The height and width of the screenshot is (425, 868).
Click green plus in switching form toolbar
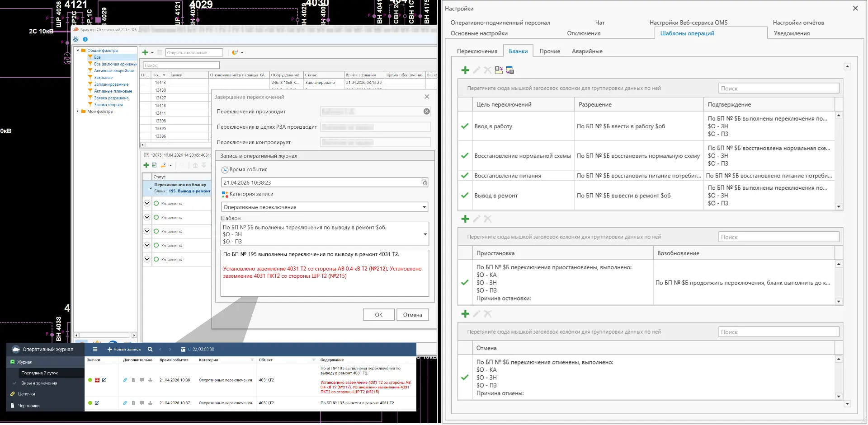(146, 165)
